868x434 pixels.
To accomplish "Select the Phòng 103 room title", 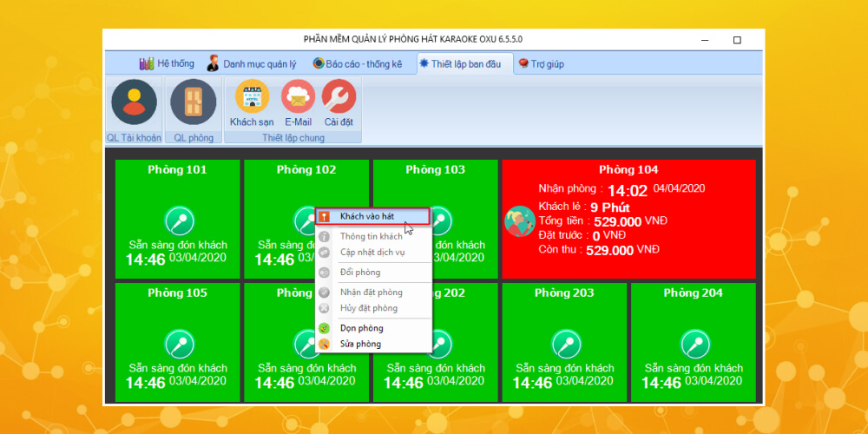I will click(435, 169).
